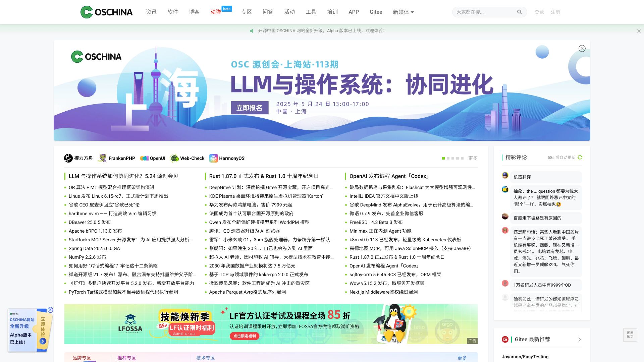Refresh the 精彩评论 comments list
The height and width of the screenshot is (362, 644).
click(580, 158)
